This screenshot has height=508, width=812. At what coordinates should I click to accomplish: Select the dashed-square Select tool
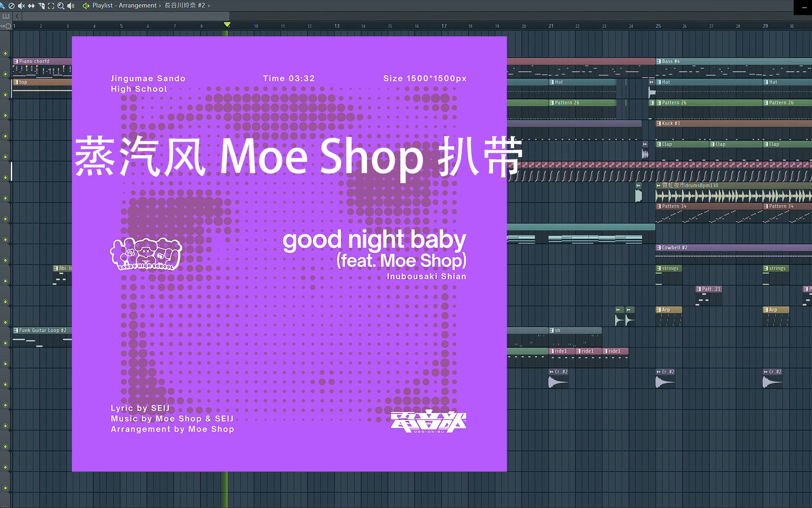pos(51,6)
